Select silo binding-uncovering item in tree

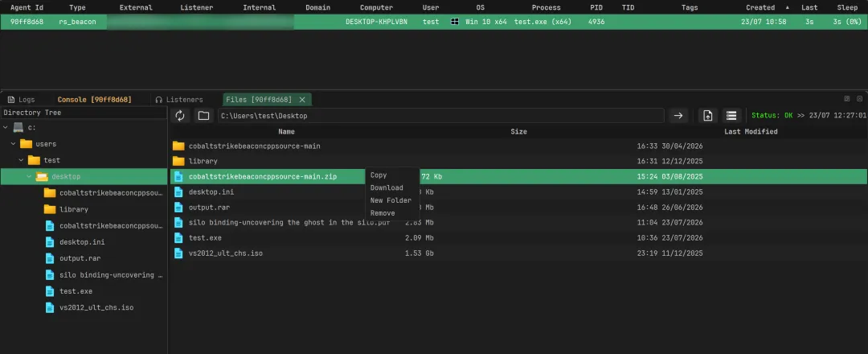pos(111,275)
